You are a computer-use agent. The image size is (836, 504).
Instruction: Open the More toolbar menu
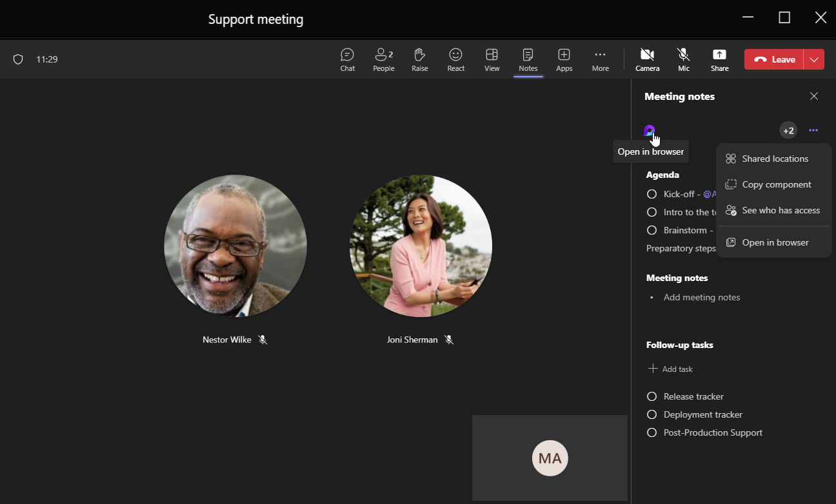(600, 59)
